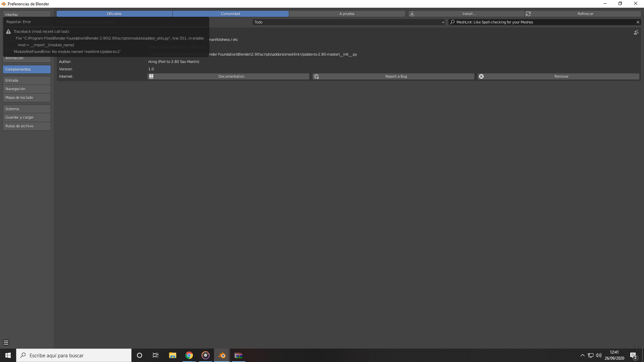Click the Report a Bug globe icon
644x362 pixels.
point(316,76)
